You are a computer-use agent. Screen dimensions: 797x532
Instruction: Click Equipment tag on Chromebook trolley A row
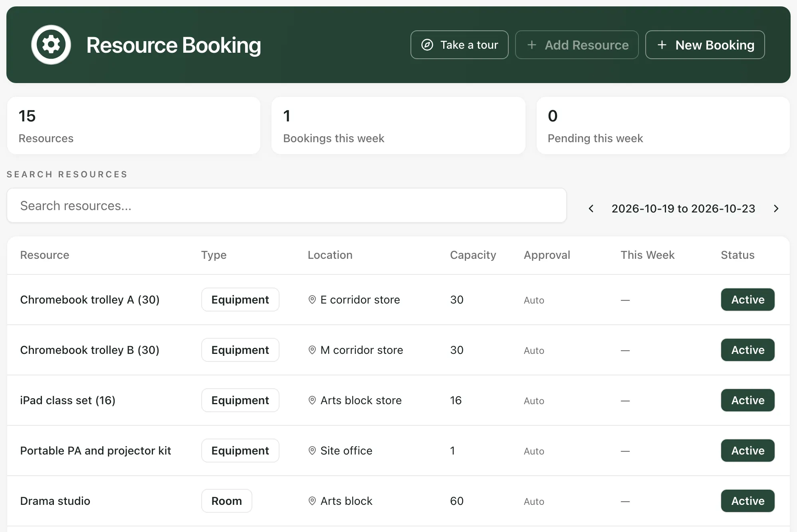240,300
